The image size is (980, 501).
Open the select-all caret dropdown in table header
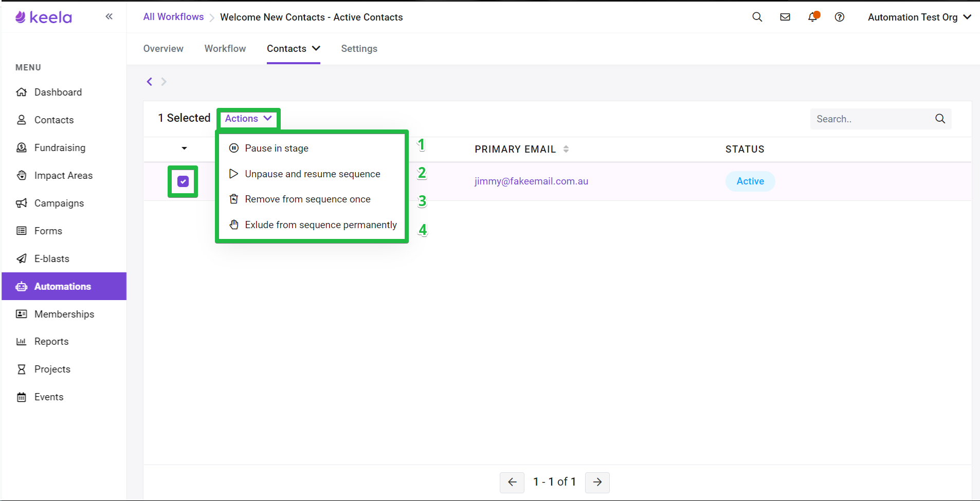(184, 149)
